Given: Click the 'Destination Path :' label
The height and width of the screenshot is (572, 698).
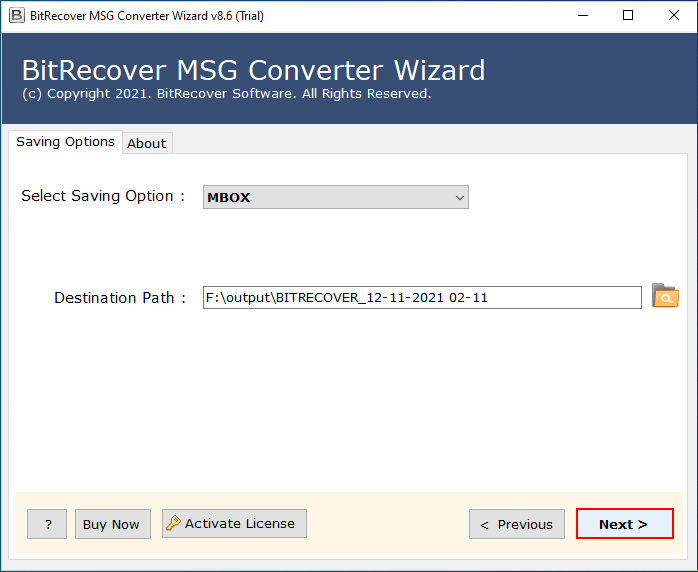Looking at the screenshot, I should tap(120, 298).
